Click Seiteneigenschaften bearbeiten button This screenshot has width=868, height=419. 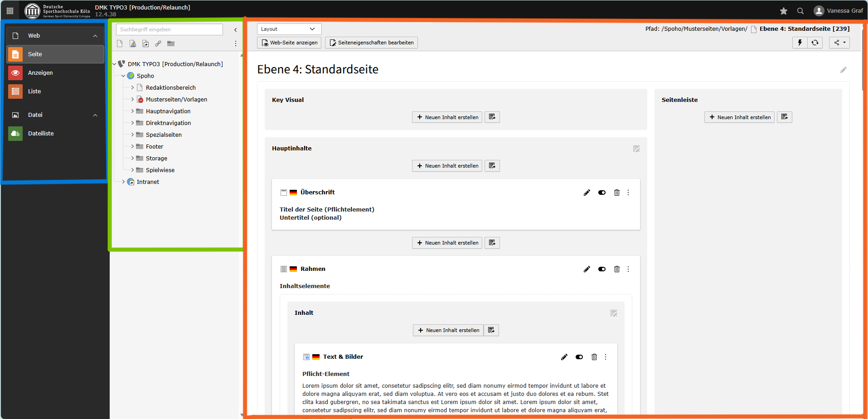371,43
